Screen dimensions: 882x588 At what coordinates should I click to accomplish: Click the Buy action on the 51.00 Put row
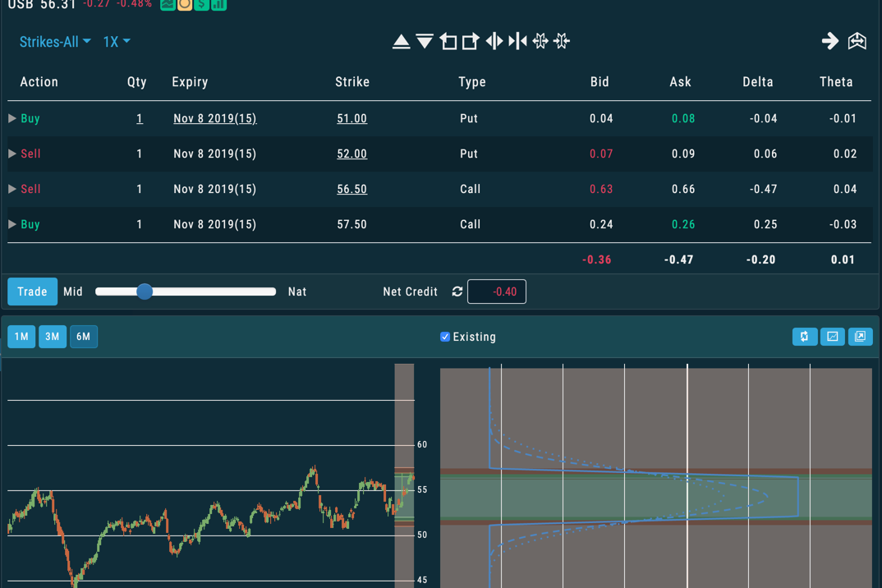click(30, 118)
